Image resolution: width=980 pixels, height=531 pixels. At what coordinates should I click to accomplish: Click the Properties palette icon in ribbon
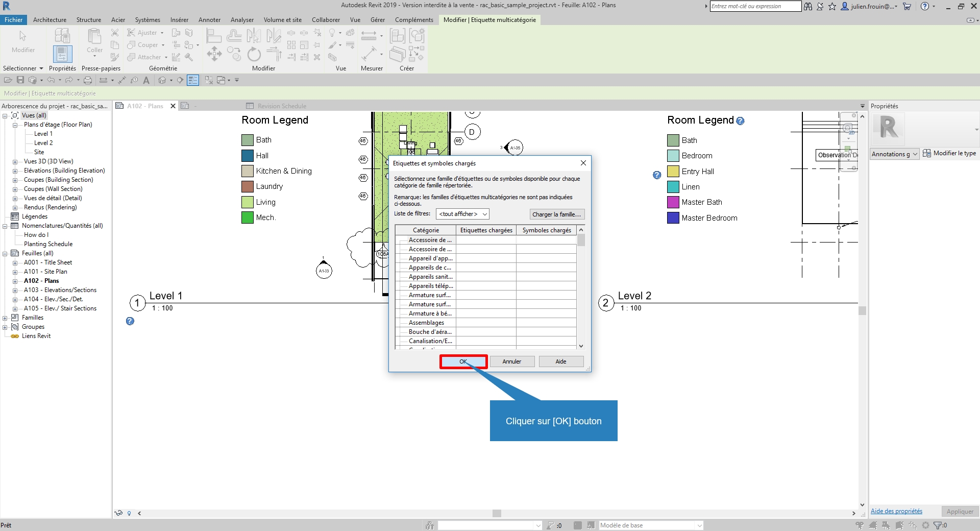click(x=62, y=54)
